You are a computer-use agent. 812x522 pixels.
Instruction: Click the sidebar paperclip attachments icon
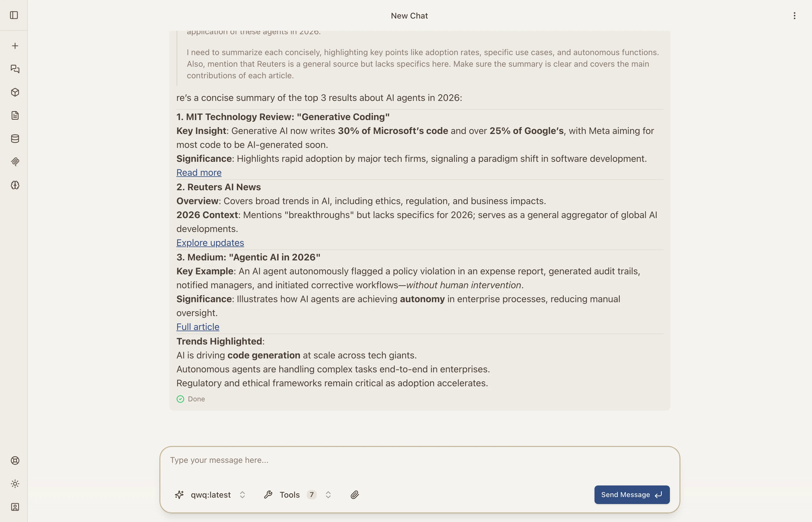click(x=15, y=162)
